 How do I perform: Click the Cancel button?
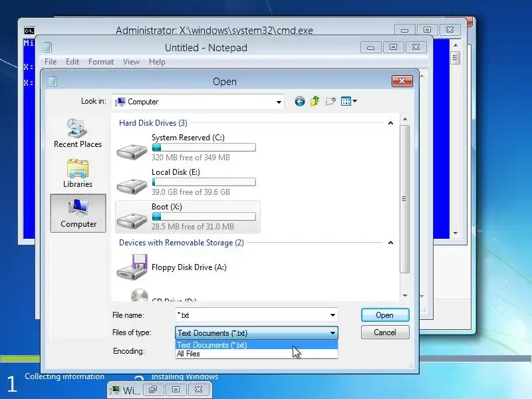pos(385,332)
